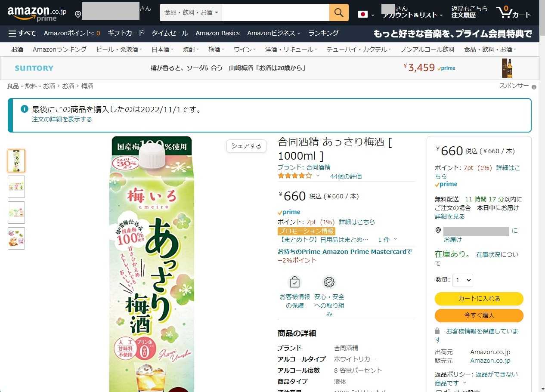Open タイムセール in the navigation bar
This screenshot has width=545, height=392.
[x=170, y=33]
